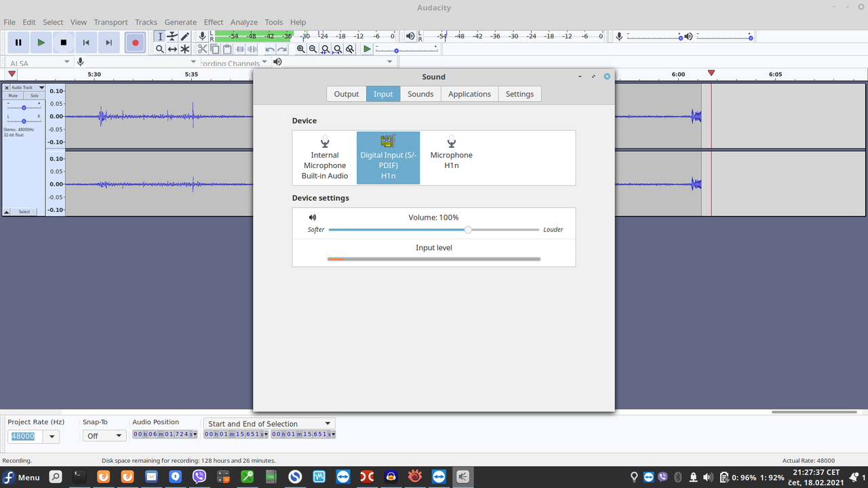The width and height of the screenshot is (868, 488).
Task: Click the Zoom Toggle icon
Action: tap(349, 49)
